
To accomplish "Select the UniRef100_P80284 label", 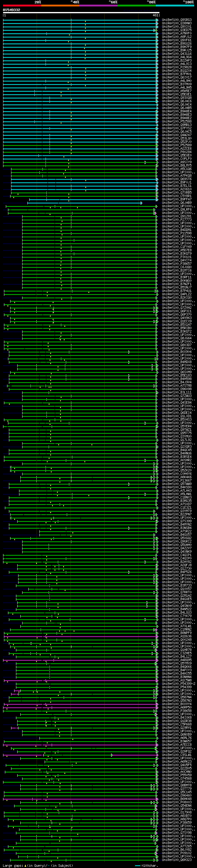I will point(177,152).
